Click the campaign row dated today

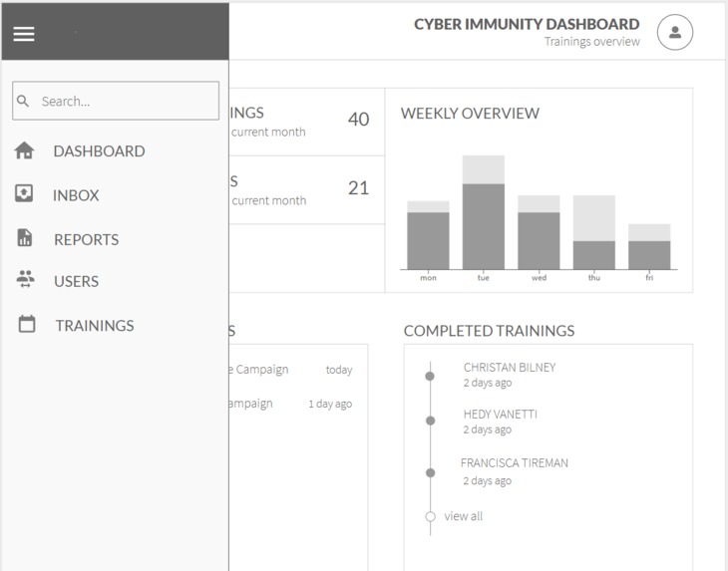point(290,370)
